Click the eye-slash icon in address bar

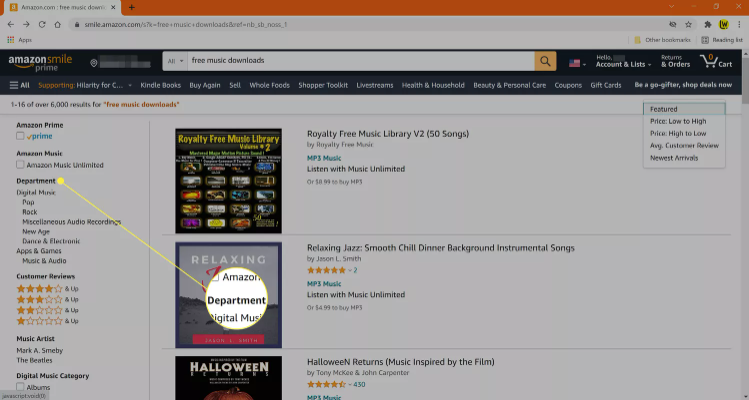coord(673,24)
